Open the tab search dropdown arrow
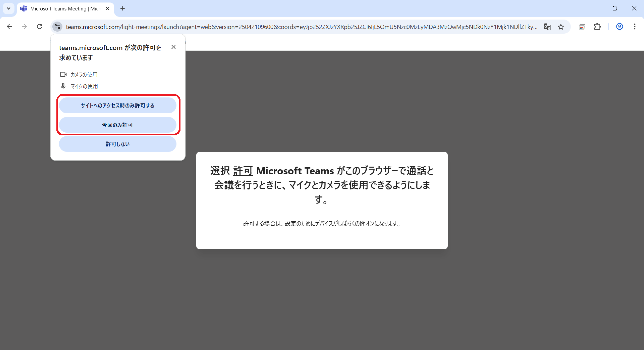 8,8
